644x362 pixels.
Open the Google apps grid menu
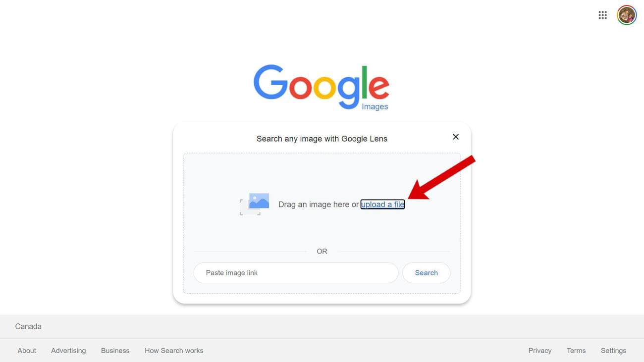(602, 15)
